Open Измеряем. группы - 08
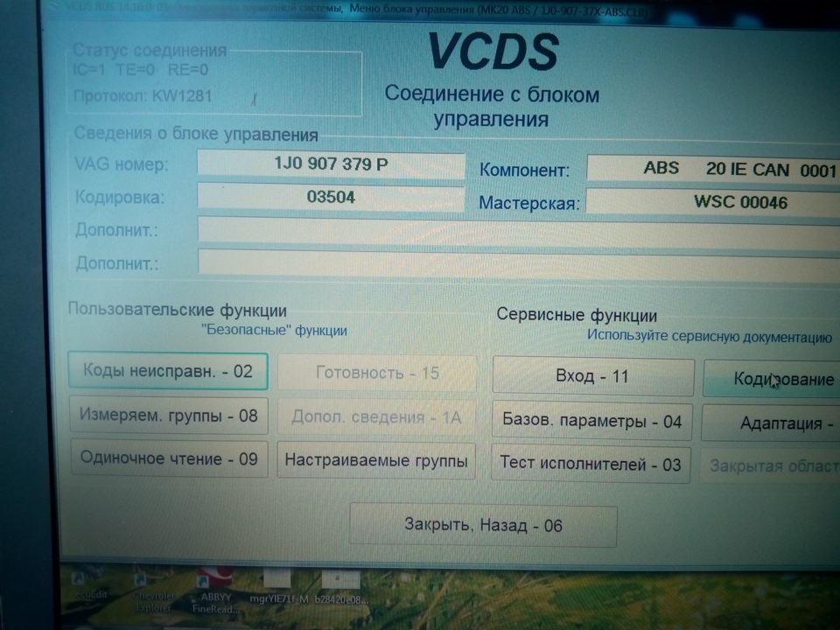Image resolution: width=840 pixels, height=630 pixels. point(168,415)
